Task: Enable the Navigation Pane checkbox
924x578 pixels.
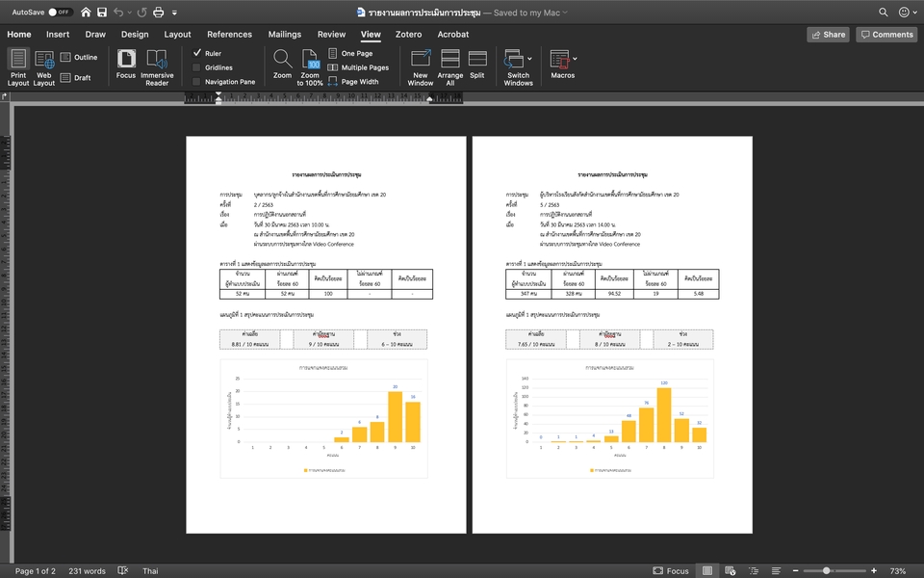Action: [x=196, y=82]
